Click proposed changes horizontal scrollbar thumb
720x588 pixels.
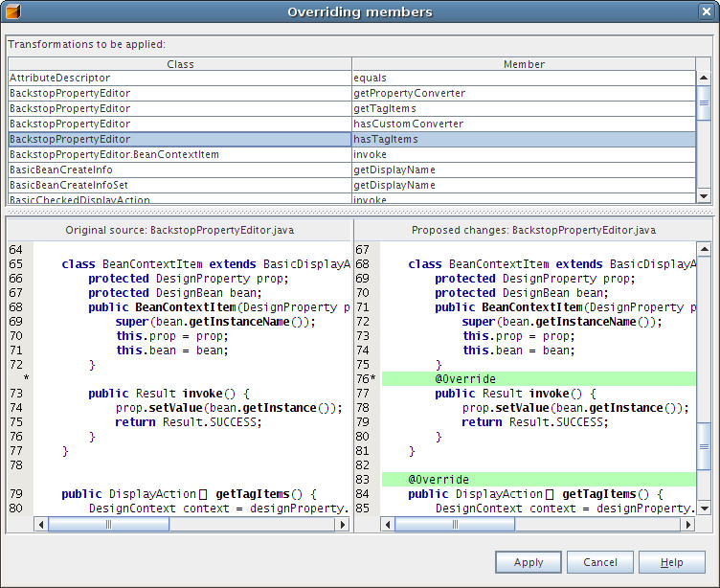455,524
